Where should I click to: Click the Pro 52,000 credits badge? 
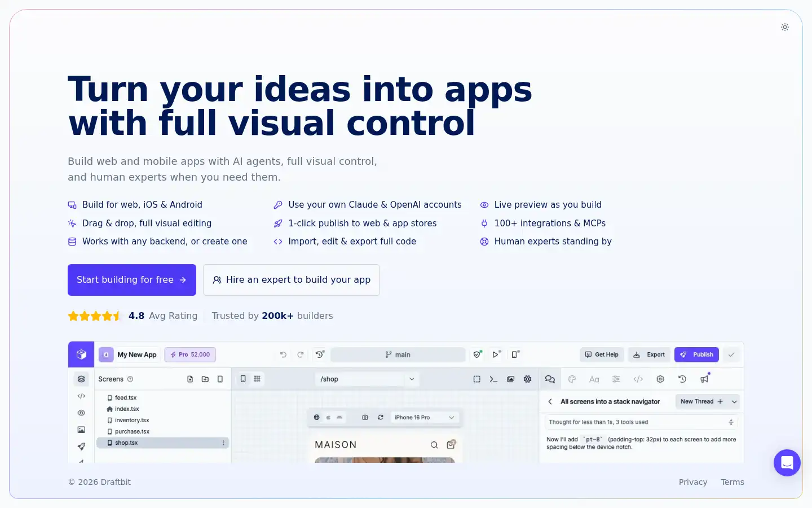[190, 354]
